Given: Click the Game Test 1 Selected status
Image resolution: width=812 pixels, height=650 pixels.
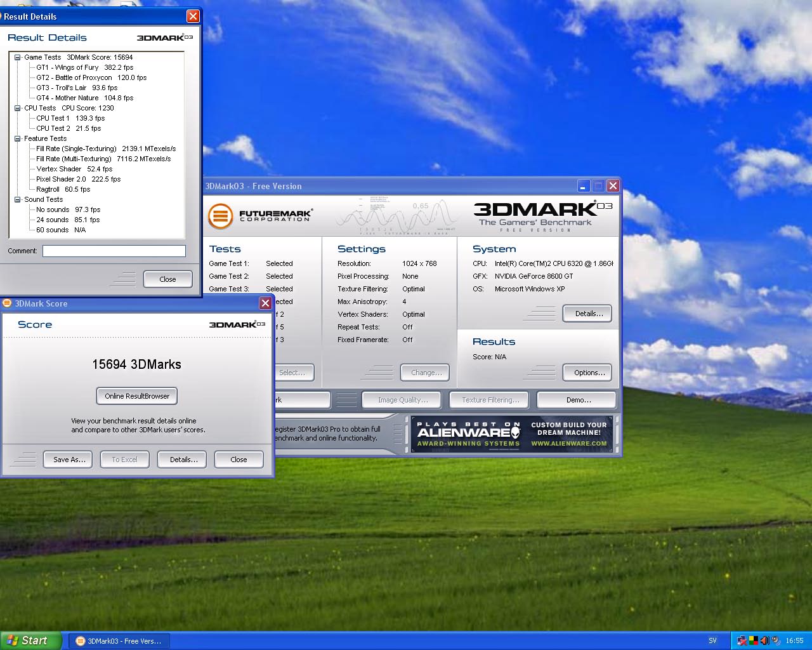Looking at the screenshot, I should 279,263.
